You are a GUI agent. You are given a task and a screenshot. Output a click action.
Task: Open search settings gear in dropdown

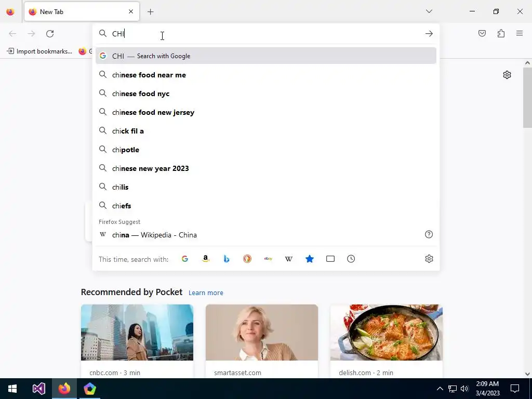[429, 259]
